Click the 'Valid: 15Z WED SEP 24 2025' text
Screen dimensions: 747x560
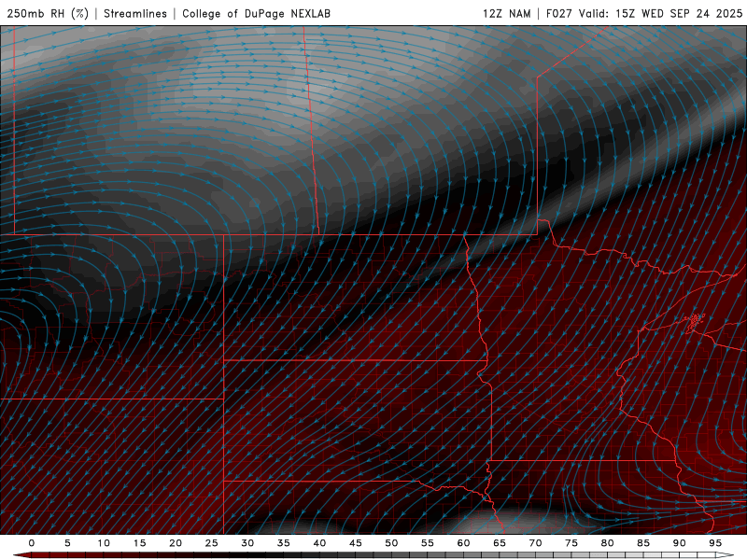[661, 13]
